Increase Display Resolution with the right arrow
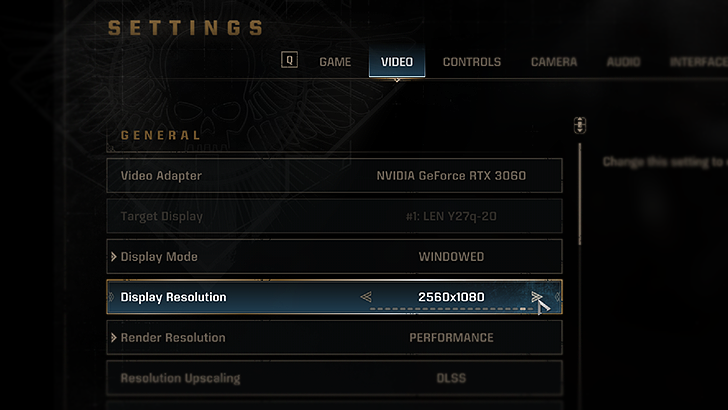This screenshot has width=728, height=410. (x=537, y=297)
